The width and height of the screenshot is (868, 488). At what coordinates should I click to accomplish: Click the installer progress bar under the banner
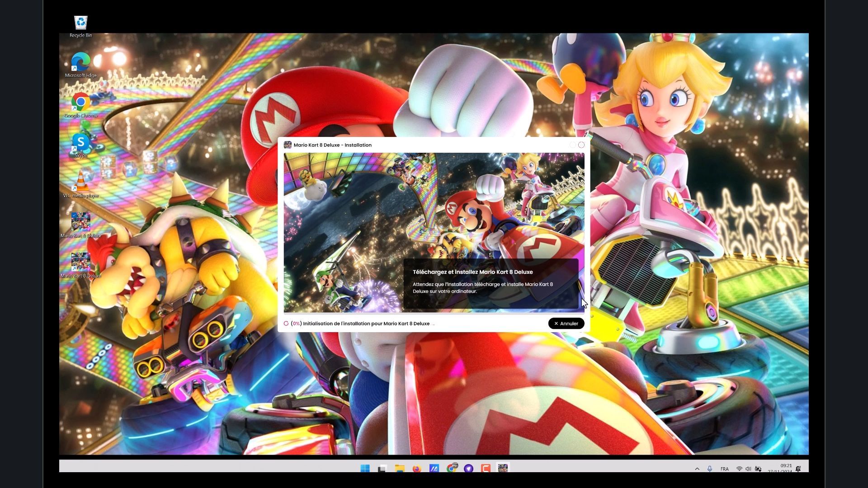pyautogui.click(x=434, y=314)
